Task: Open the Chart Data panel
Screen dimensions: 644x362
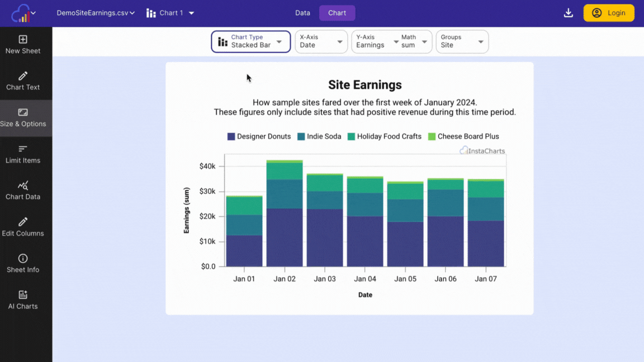Action: click(23, 191)
